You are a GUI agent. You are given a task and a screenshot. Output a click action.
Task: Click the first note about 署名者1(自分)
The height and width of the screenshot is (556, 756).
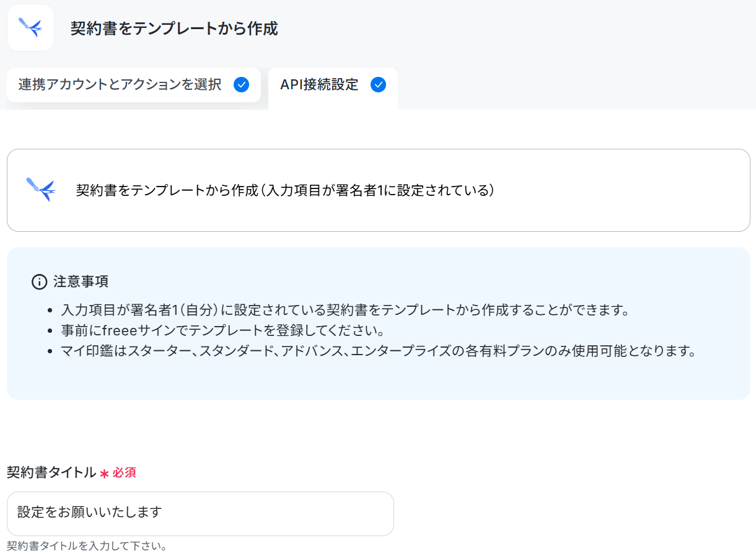click(x=345, y=310)
